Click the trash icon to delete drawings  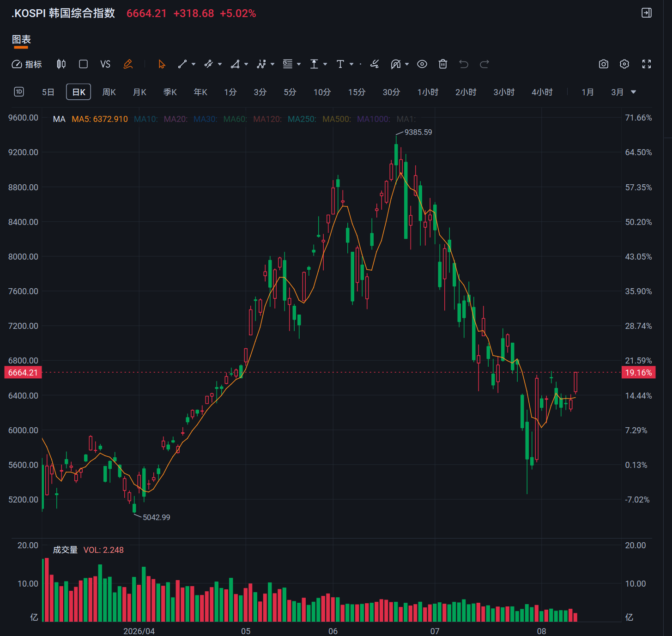(443, 64)
